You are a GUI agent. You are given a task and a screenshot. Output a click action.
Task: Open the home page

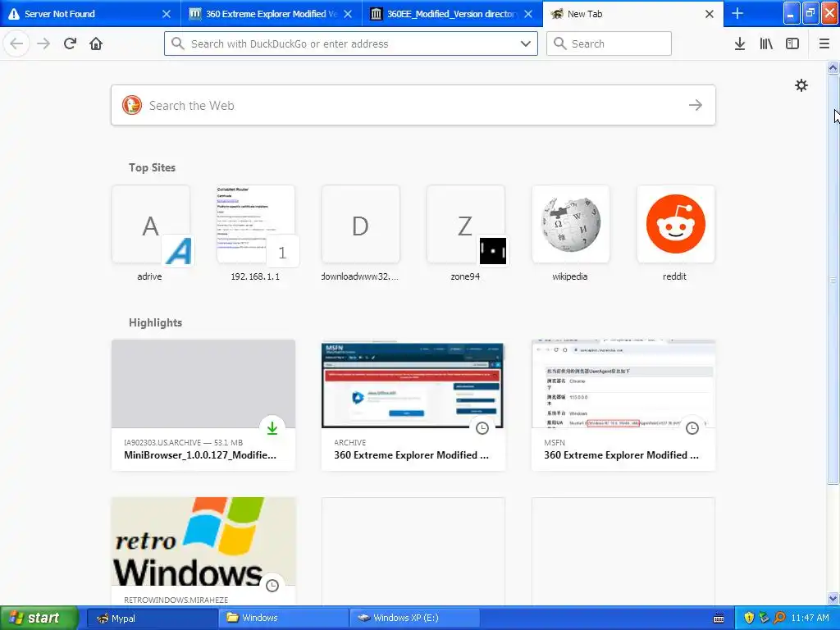(96, 43)
